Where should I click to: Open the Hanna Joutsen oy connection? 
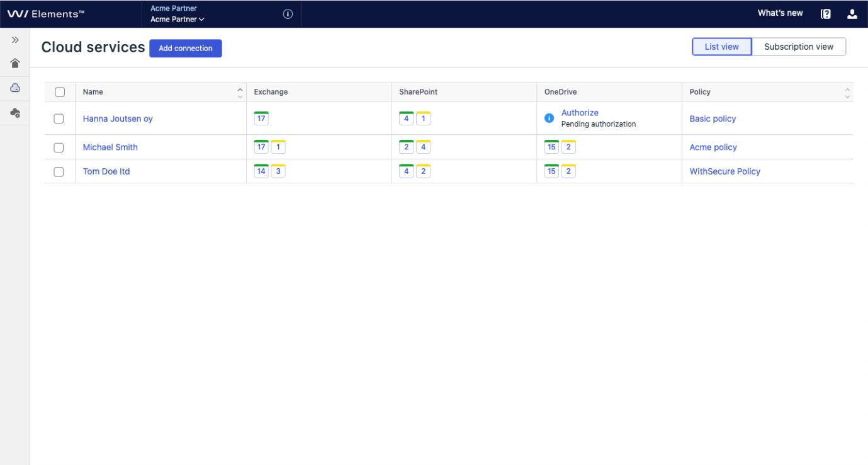(x=118, y=118)
